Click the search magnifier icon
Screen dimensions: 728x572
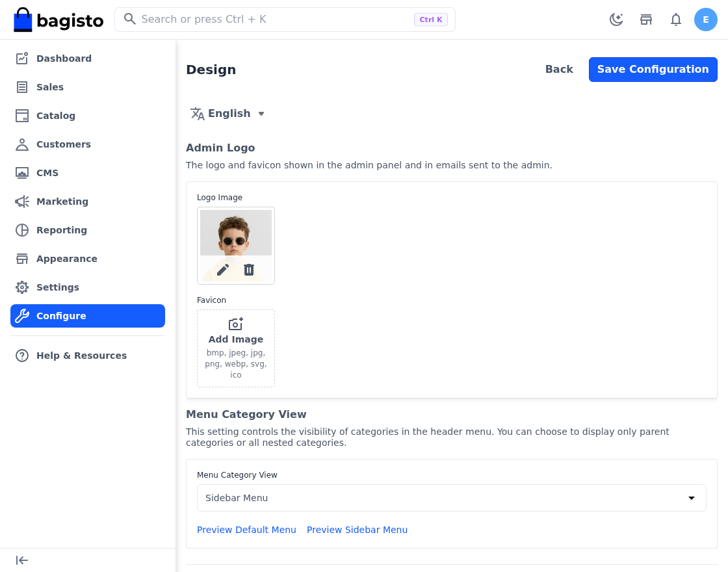point(130,19)
